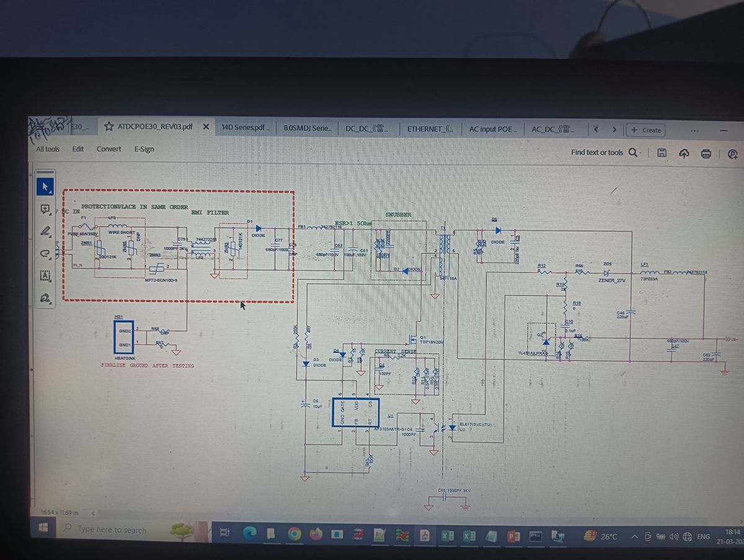Choose the add comment tool
This screenshot has width=744, height=560.
point(45,209)
